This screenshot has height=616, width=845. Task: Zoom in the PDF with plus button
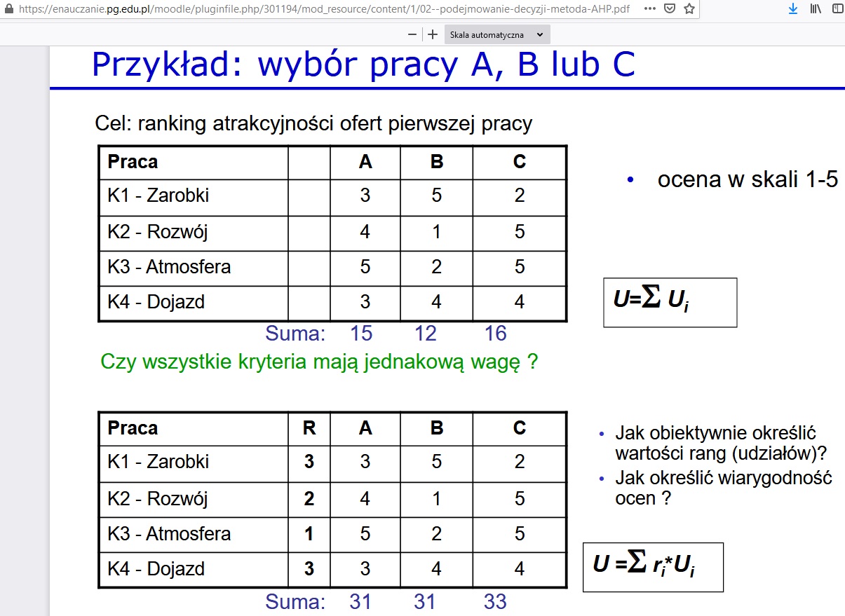433,34
